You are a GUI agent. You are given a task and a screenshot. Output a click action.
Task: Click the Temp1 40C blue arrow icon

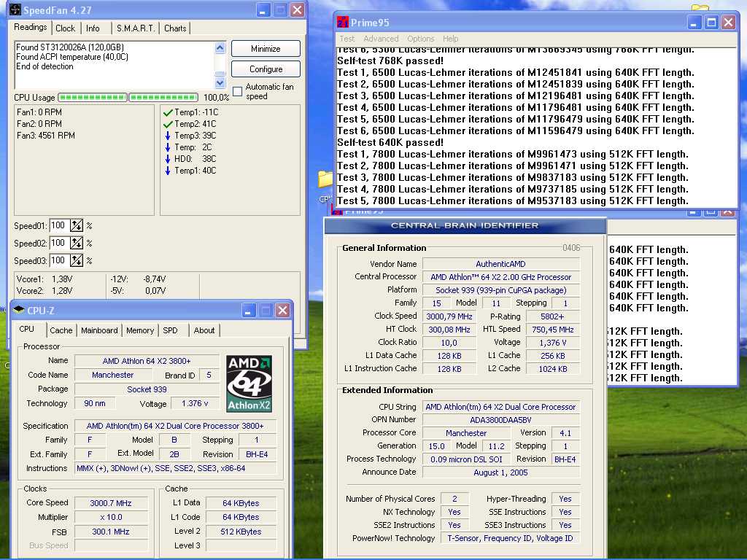click(168, 171)
